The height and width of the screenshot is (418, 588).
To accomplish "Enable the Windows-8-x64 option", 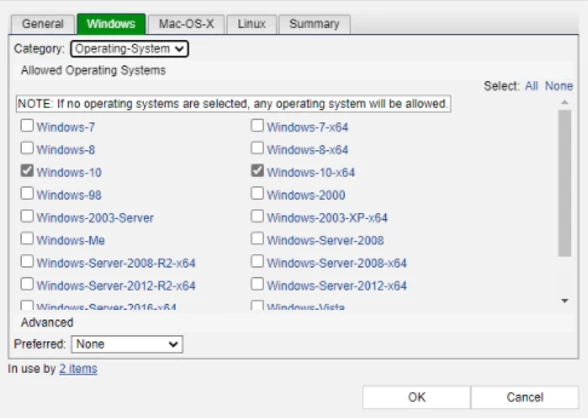I will [x=257, y=148].
